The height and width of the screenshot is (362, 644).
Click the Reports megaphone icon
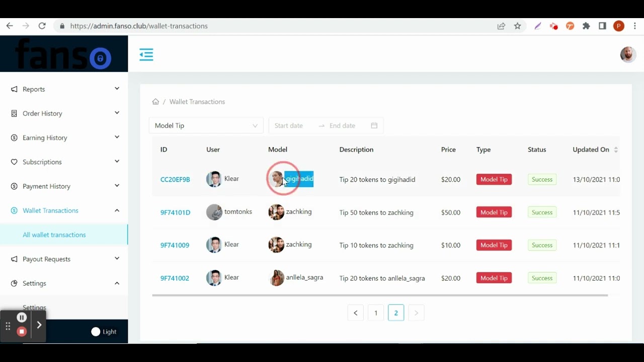point(14,89)
